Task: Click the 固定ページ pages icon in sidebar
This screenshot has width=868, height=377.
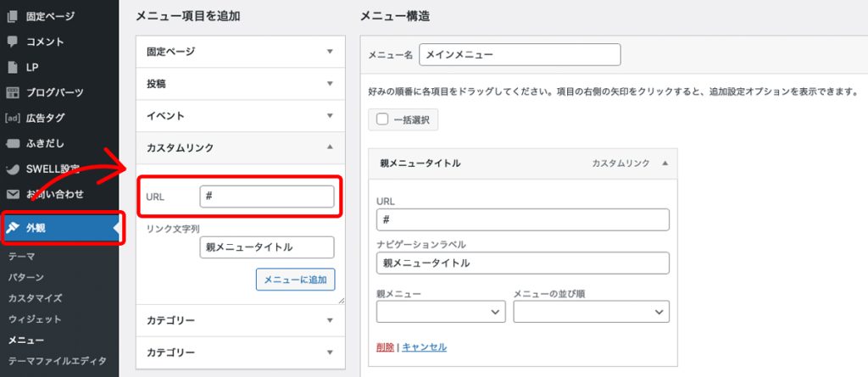Action: tap(12, 16)
